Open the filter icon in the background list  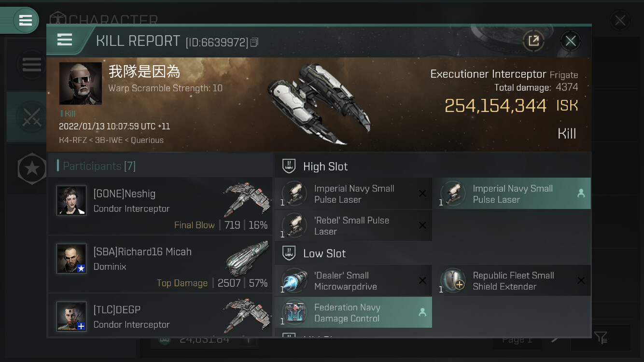pyautogui.click(x=601, y=338)
